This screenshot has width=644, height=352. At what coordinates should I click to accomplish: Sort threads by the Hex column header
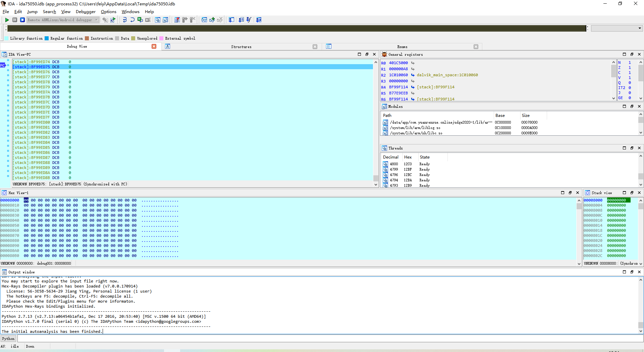(410, 157)
